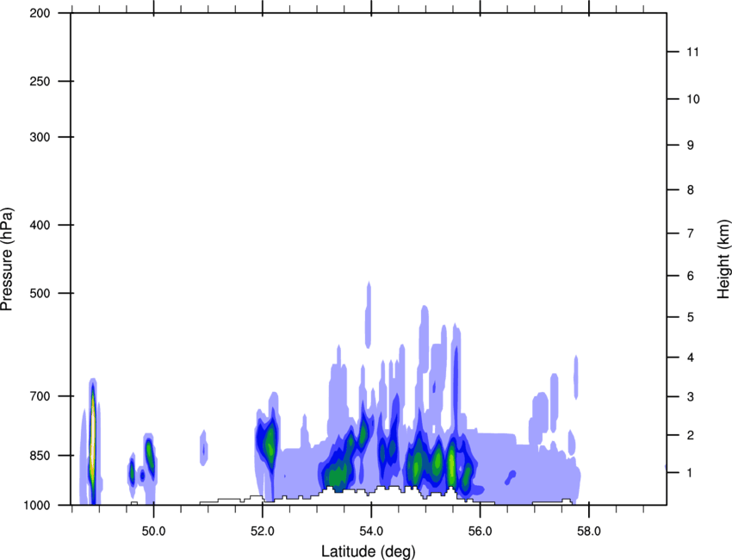Viewport: 732px width, 560px height.
Task: Click the 56.0 latitude tick label
Action: click(x=480, y=532)
